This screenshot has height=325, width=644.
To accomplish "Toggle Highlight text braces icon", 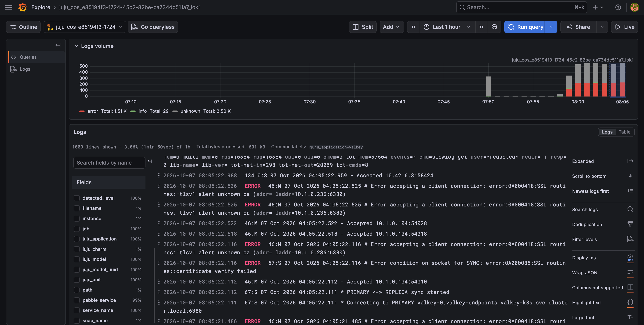I will click(630, 303).
